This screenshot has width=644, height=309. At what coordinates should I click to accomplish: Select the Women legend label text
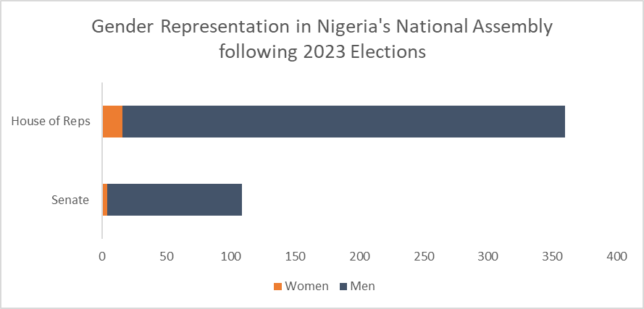point(306,286)
